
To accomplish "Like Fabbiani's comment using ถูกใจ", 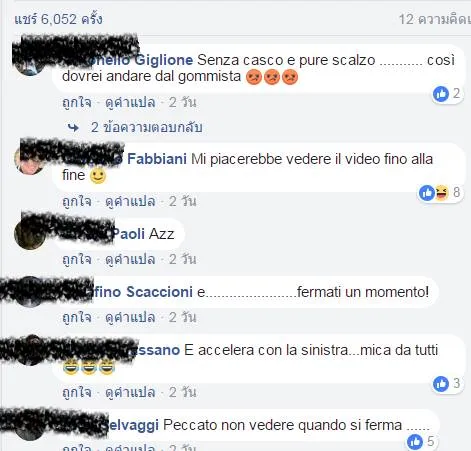I will tap(77, 201).
